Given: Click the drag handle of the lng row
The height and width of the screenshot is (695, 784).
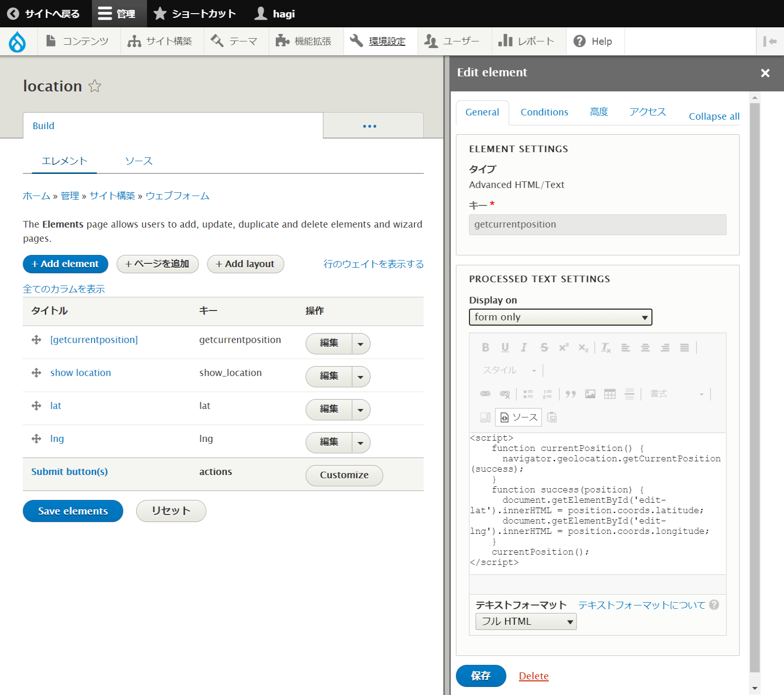Looking at the screenshot, I should [x=36, y=439].
